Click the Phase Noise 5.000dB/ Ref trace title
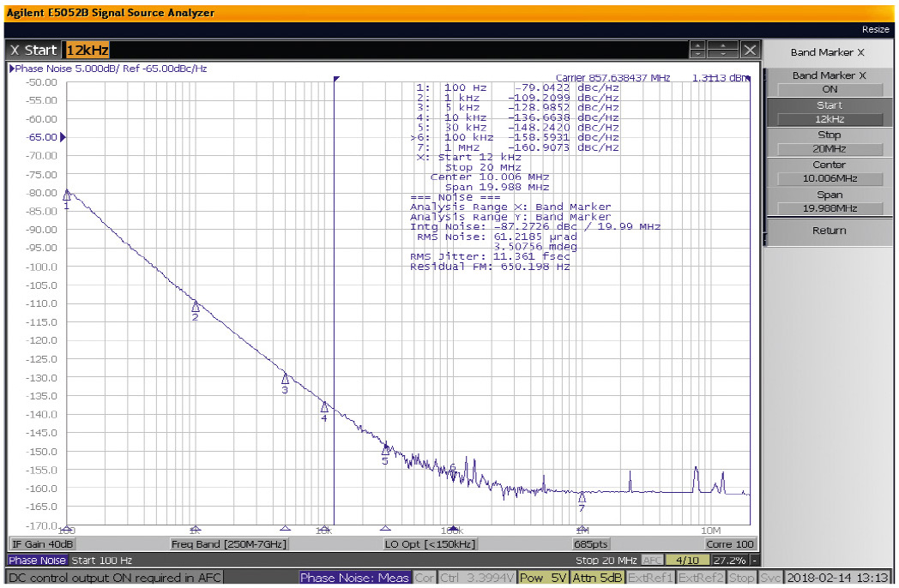 click(112, 69)
